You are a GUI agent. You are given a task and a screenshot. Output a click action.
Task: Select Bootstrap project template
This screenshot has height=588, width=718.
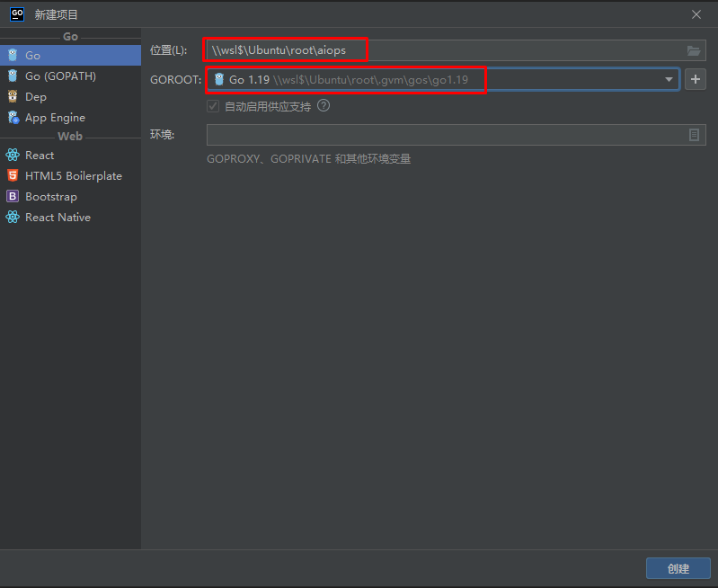tap(70, 197)
